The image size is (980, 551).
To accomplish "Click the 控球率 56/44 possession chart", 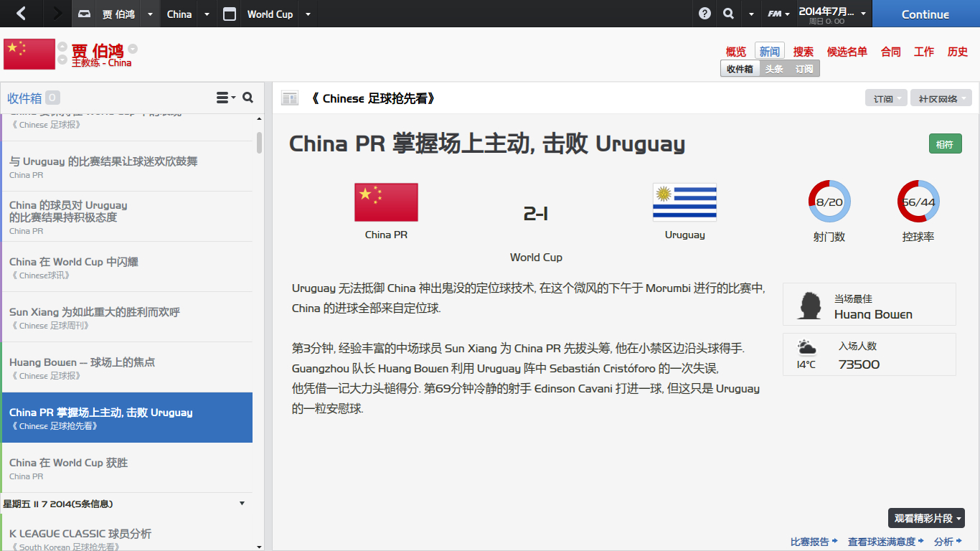I will 918,202.
